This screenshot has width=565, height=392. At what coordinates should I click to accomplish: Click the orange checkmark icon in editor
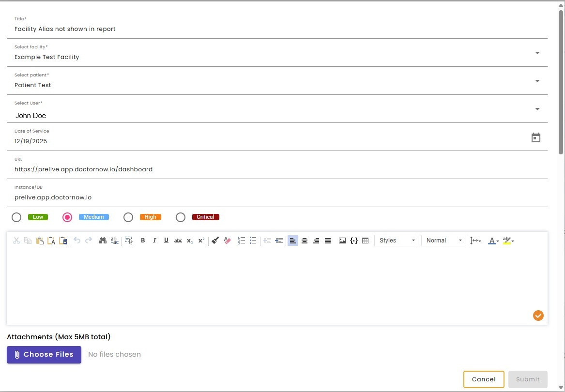click(538, 316)
